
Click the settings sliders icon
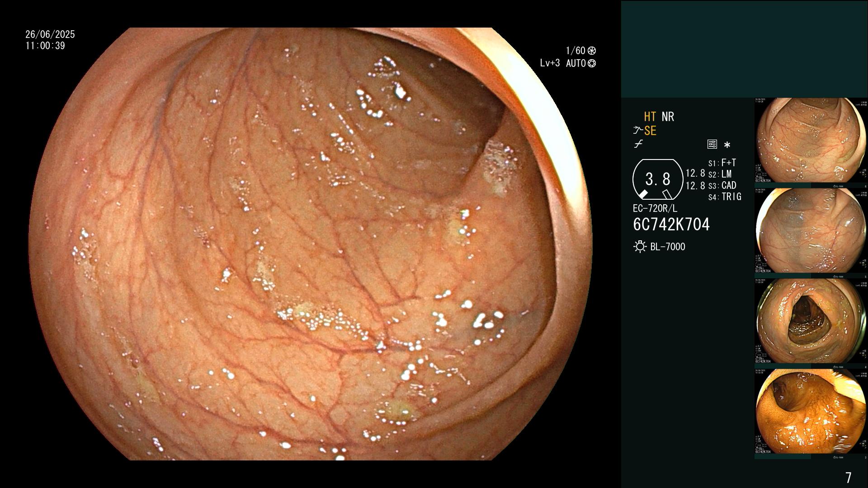point(712,145)
